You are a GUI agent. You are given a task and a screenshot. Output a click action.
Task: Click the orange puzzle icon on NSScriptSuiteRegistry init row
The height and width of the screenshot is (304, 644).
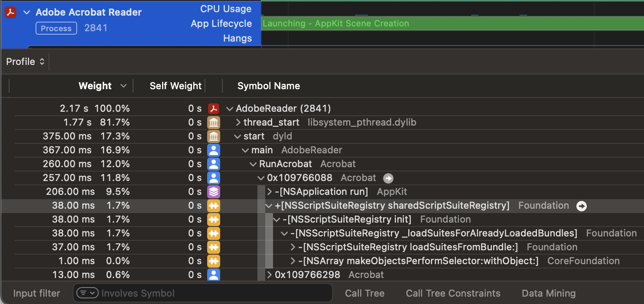tap(214, 219)
